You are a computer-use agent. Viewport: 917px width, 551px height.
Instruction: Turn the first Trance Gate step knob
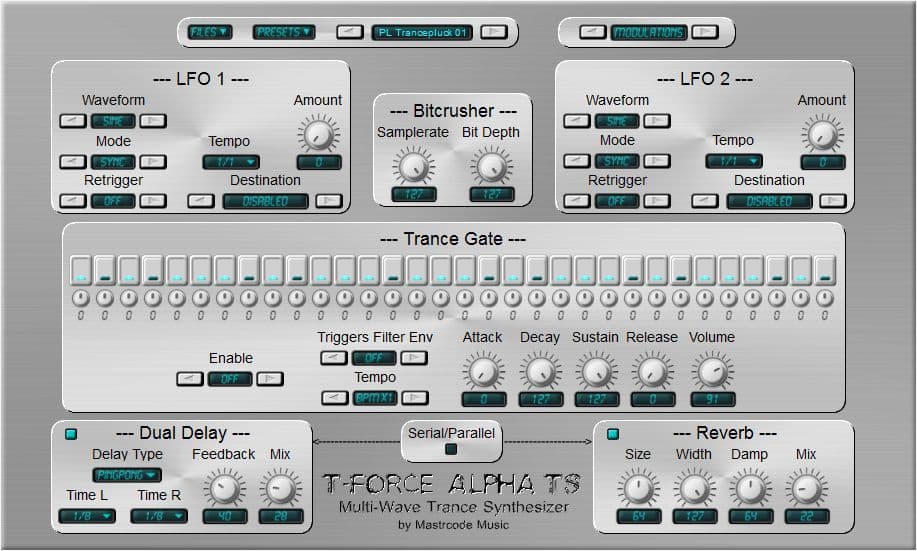pos(81,298)
